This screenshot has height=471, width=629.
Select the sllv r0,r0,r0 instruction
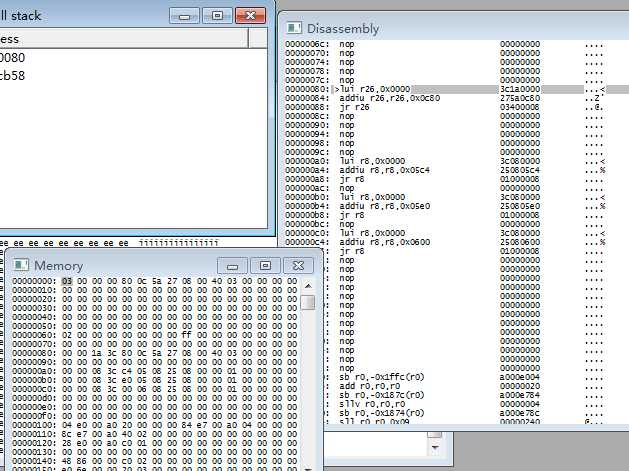(372, 404)
